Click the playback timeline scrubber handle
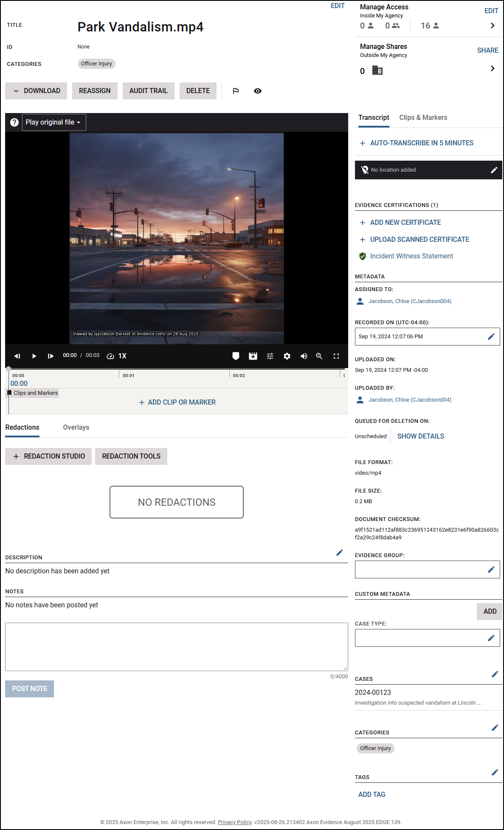Viewport: 504px width, 830px height. (x=8, y=369)
